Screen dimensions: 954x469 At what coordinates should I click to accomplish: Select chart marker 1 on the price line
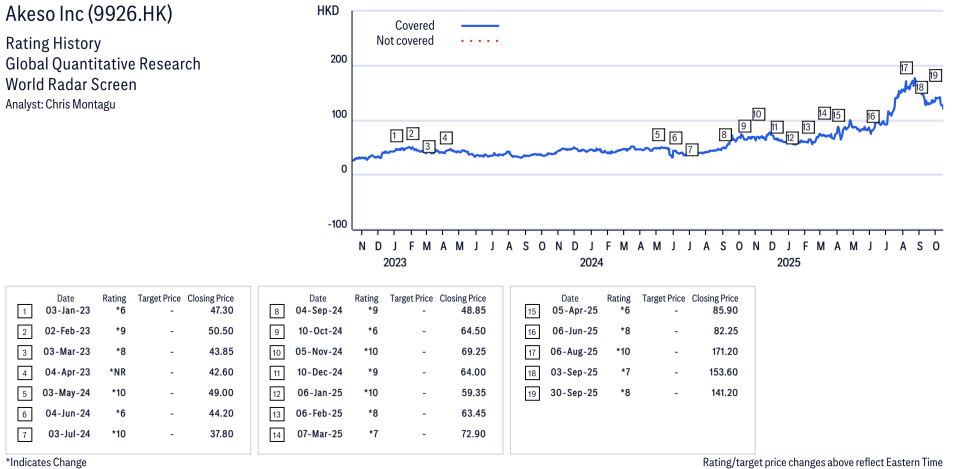[396, 135]
